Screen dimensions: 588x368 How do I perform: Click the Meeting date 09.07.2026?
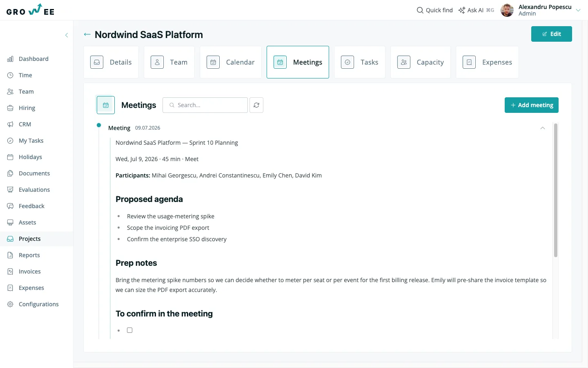pyautogui.click(x=148, y=128)
